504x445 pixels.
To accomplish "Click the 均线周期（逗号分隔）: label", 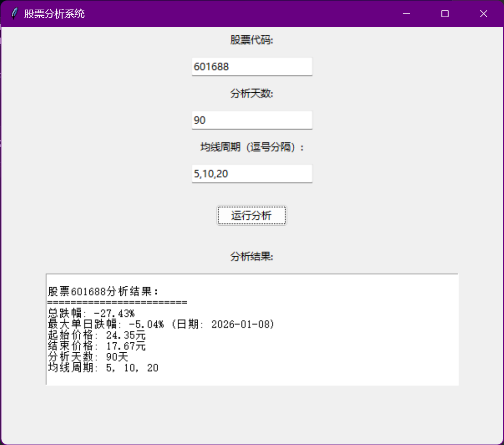I will (252, 147).
